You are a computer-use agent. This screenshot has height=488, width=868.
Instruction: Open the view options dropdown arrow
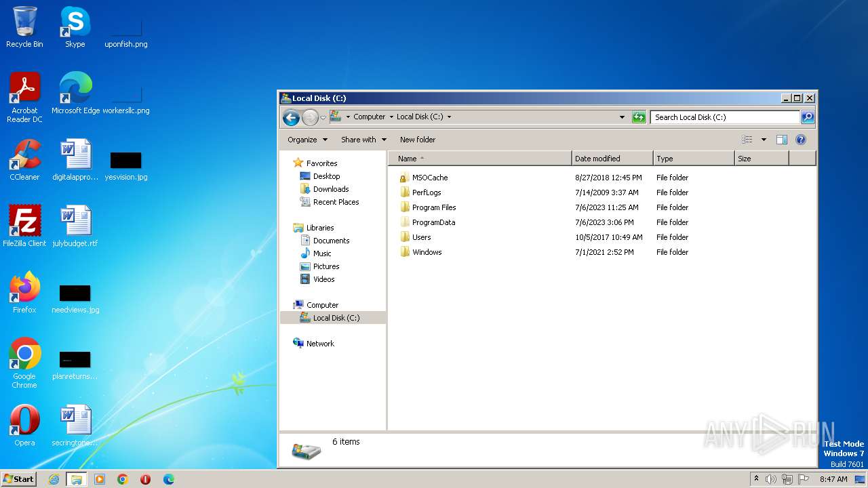(x=764, y=140)
